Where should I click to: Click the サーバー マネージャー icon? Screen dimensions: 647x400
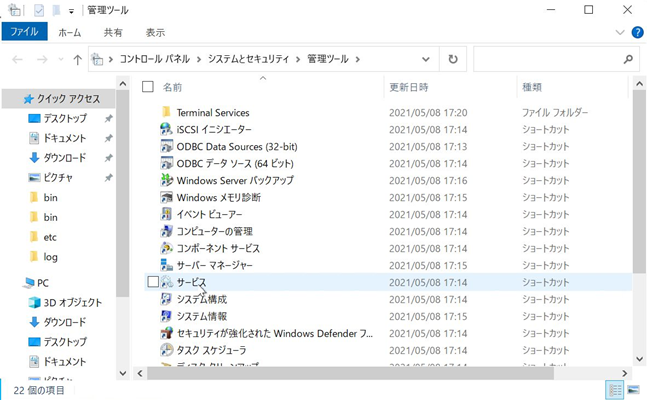[x=166, y=265]
